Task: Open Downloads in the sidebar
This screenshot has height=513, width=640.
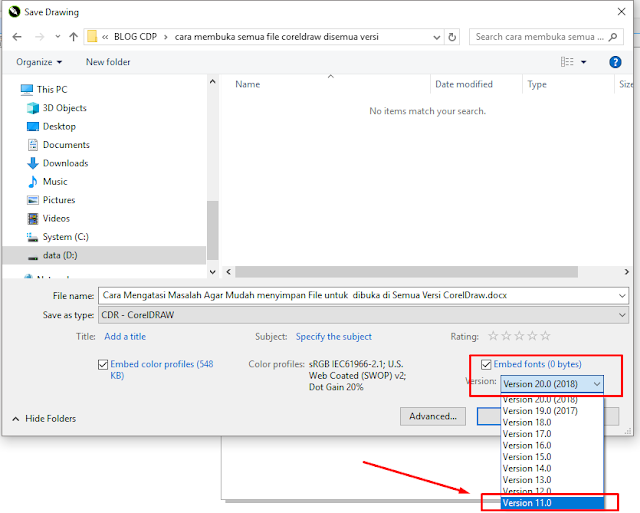Action: pos(65,163)
